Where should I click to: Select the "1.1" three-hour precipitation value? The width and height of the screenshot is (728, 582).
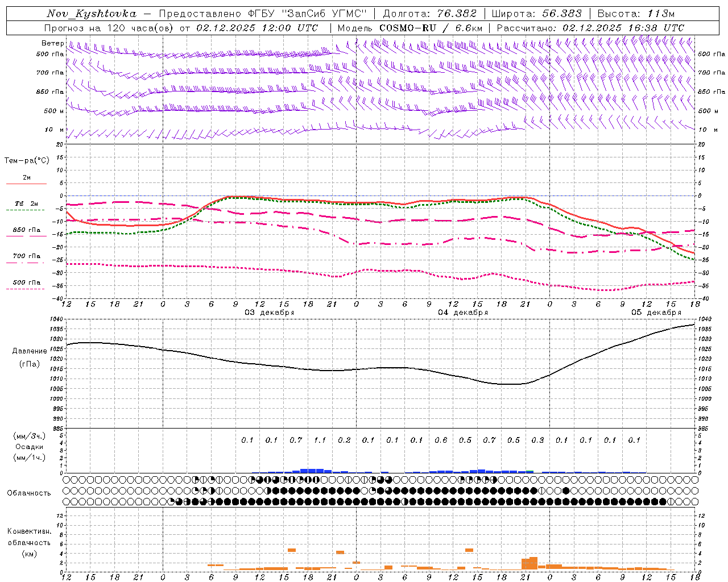[x=320, y=440]
